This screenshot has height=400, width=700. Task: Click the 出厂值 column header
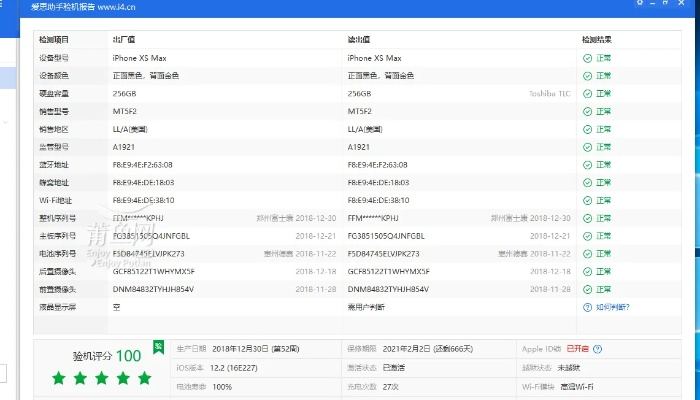(124, 40)
